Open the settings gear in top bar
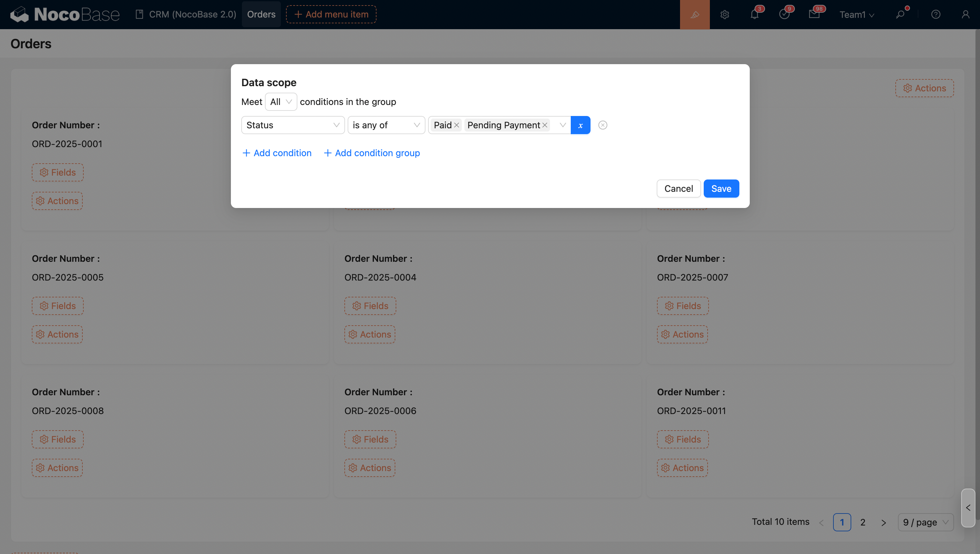 tap(724, 15)
